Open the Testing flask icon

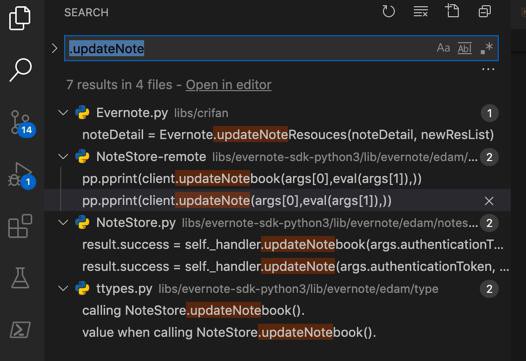(20, 278)
